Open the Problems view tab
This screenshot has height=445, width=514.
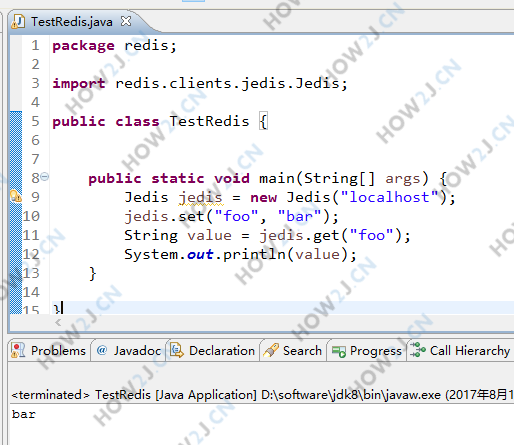49,351
